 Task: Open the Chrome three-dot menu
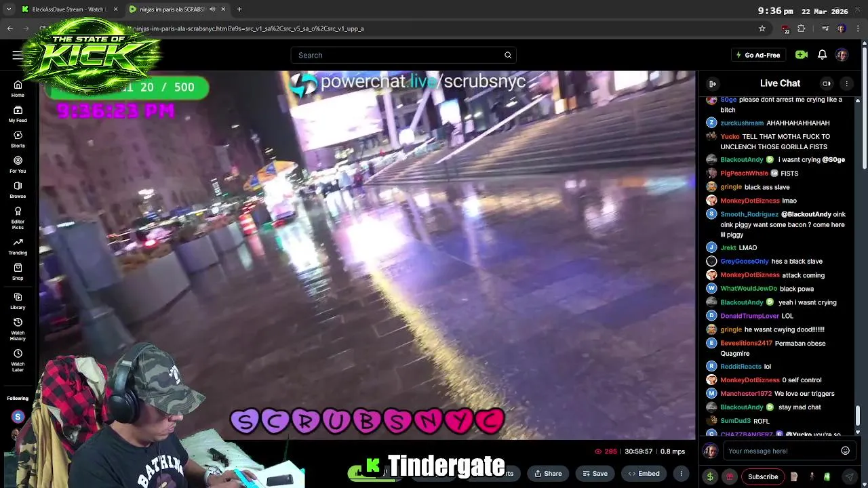click(x=858, y=28)
